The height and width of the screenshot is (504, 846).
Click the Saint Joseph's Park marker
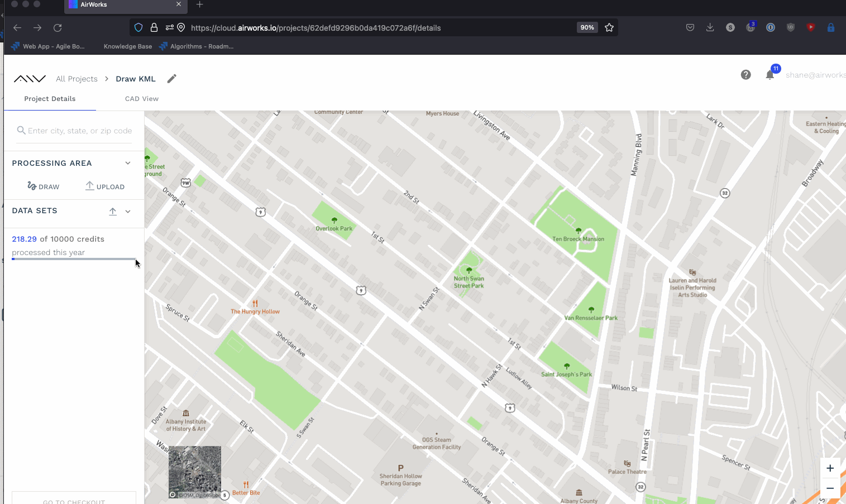click(567, 366)
